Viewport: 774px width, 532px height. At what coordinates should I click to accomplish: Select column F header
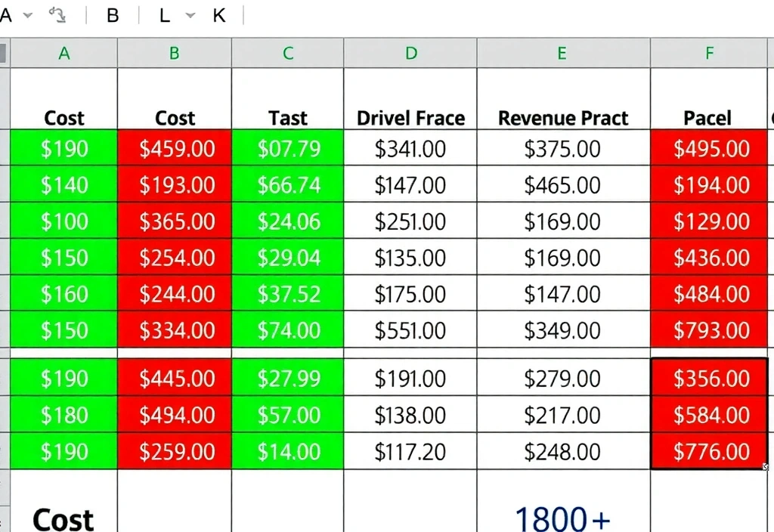[x=709, y=54]
